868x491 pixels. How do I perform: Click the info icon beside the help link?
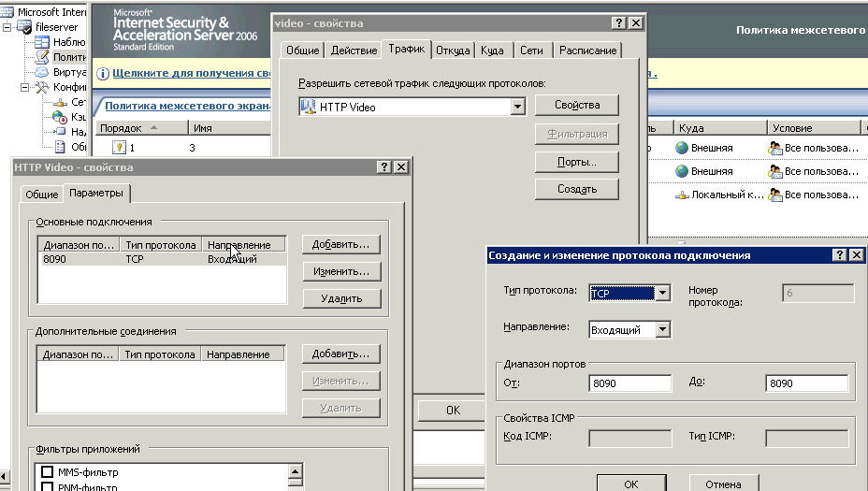click(x=103, y=74)
